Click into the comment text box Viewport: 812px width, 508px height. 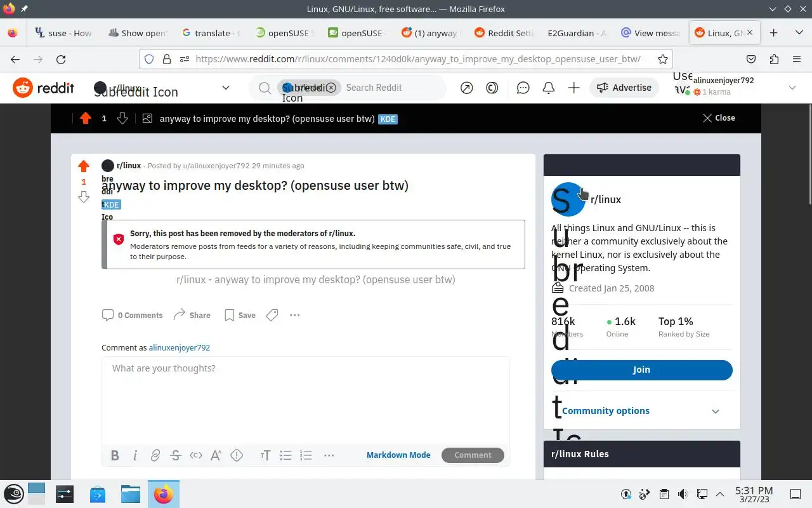[306, 400]
